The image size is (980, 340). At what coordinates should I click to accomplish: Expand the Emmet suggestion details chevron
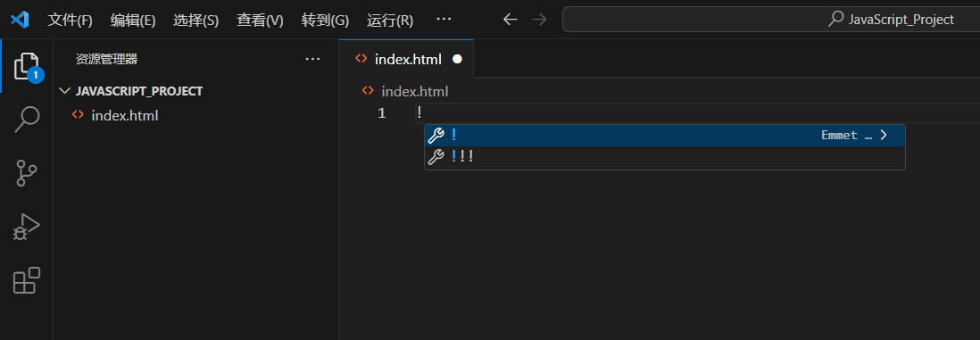click(883, 135)
